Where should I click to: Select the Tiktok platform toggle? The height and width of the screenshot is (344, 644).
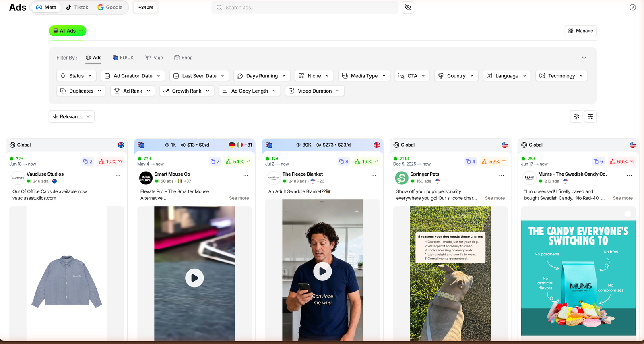click(77, 7)
